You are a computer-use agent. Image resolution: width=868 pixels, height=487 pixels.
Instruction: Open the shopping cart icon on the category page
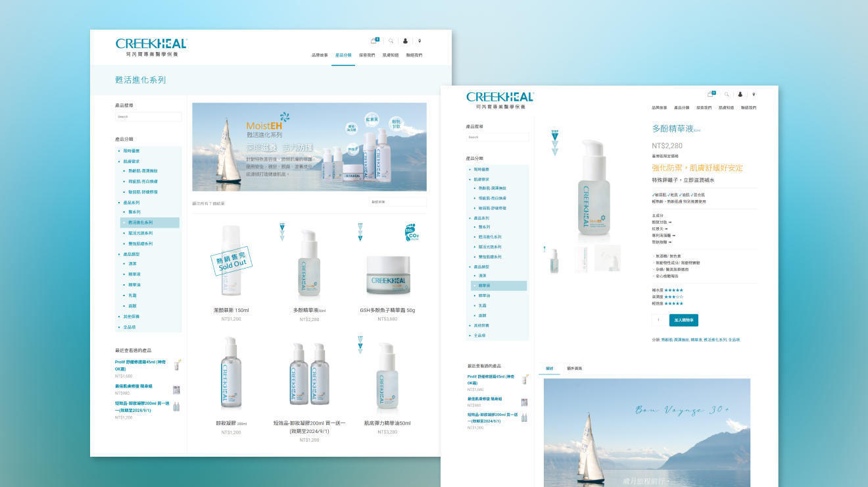(x=374, y=40)
